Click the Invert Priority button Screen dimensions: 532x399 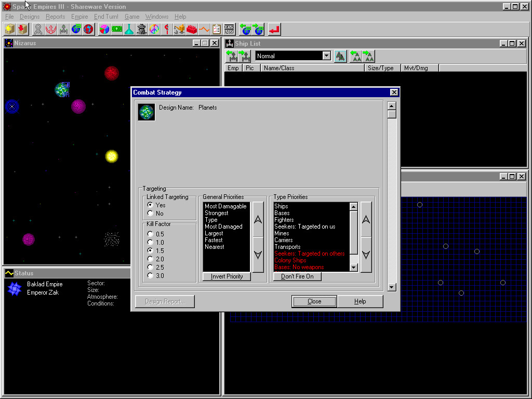click(x=227, y=276)
